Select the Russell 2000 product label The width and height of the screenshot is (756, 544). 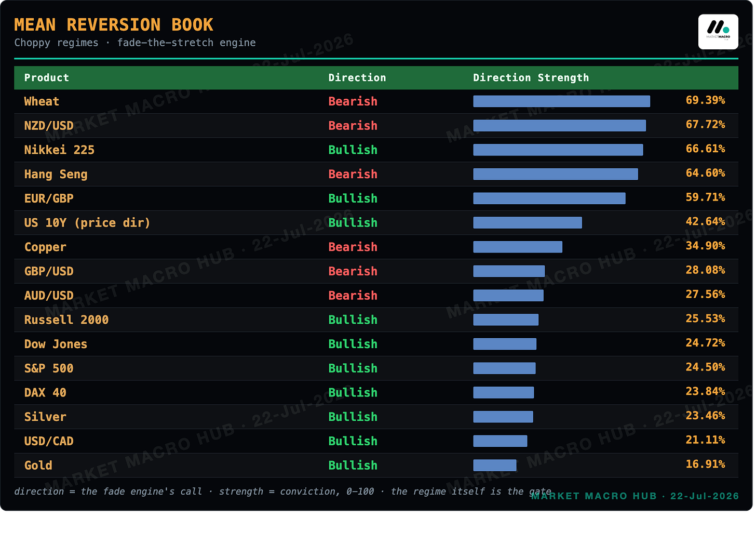tap(66, 320)
